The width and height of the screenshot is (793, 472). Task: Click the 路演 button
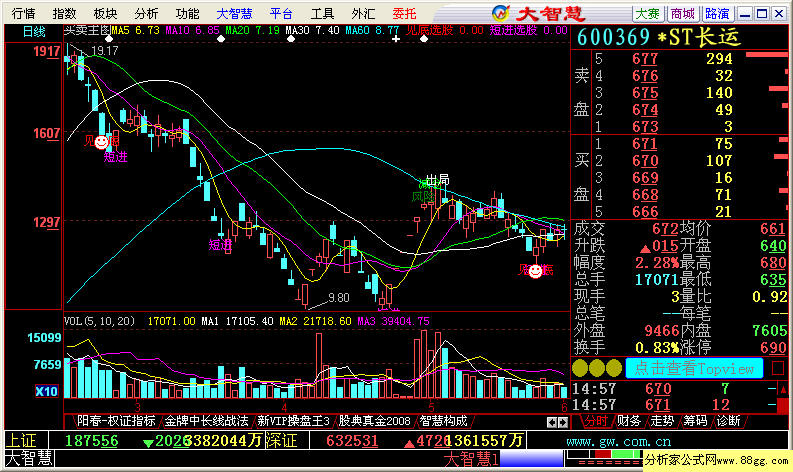717,14
